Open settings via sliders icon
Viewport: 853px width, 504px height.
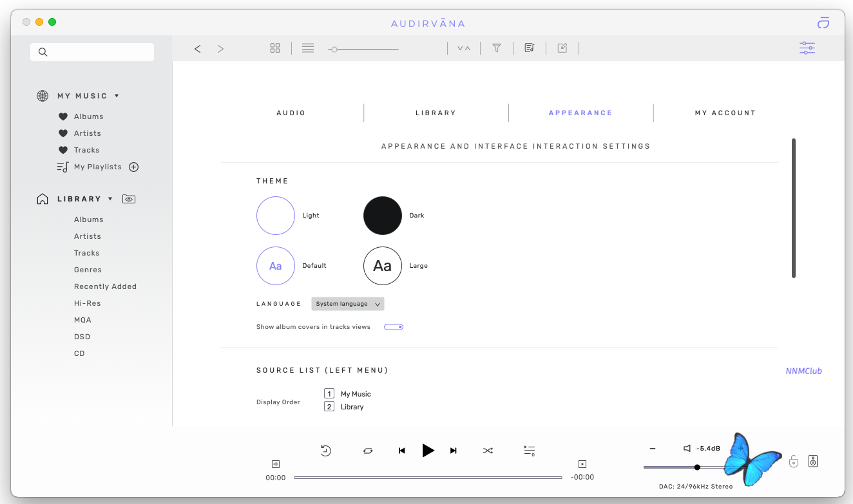pyautogui.click(x=807, y=48)
